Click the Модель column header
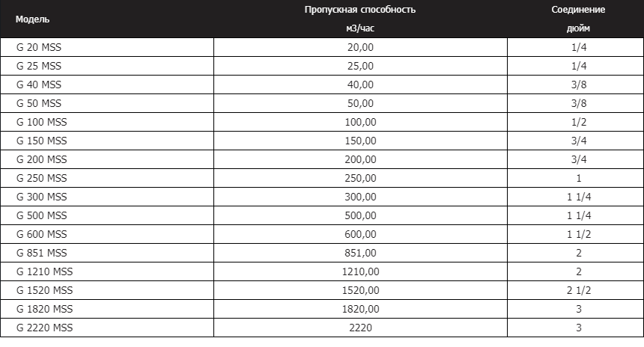 tap(107, 19)
